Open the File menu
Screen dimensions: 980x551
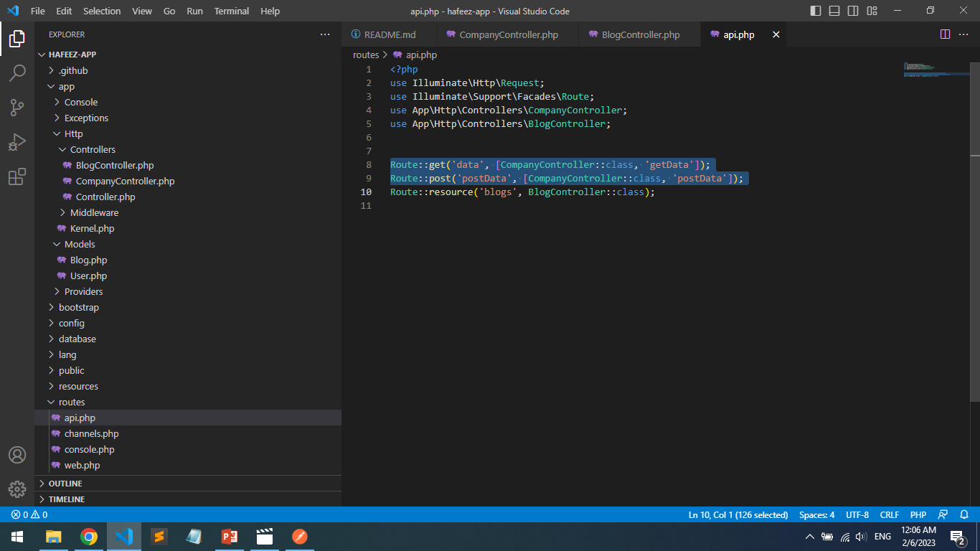[38, 11]
